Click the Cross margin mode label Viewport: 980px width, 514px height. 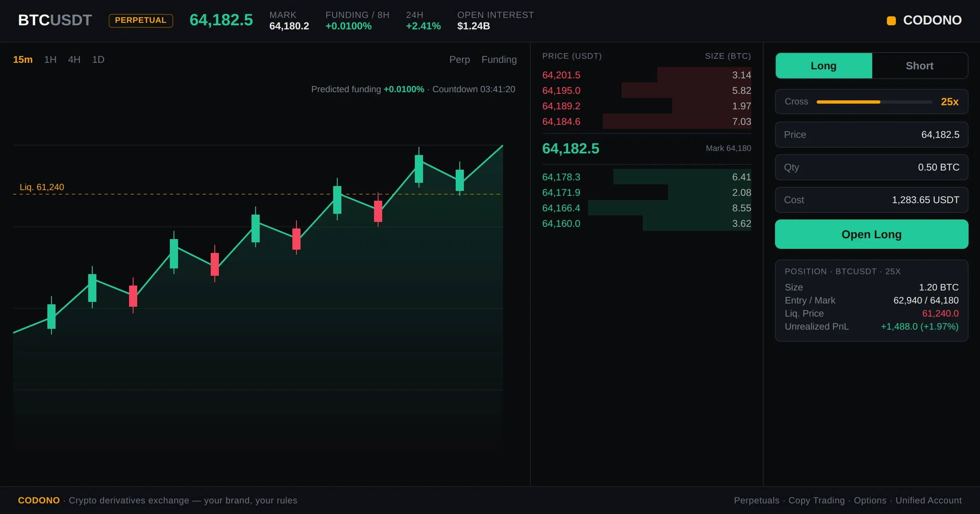(x=796, y=102)
